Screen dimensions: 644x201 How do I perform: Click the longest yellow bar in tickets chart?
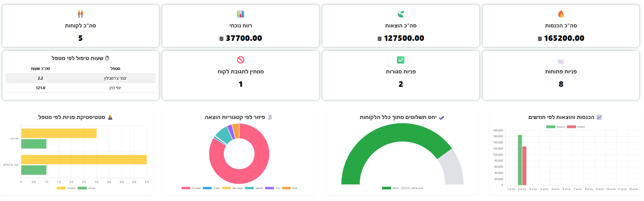pos(84,159)
